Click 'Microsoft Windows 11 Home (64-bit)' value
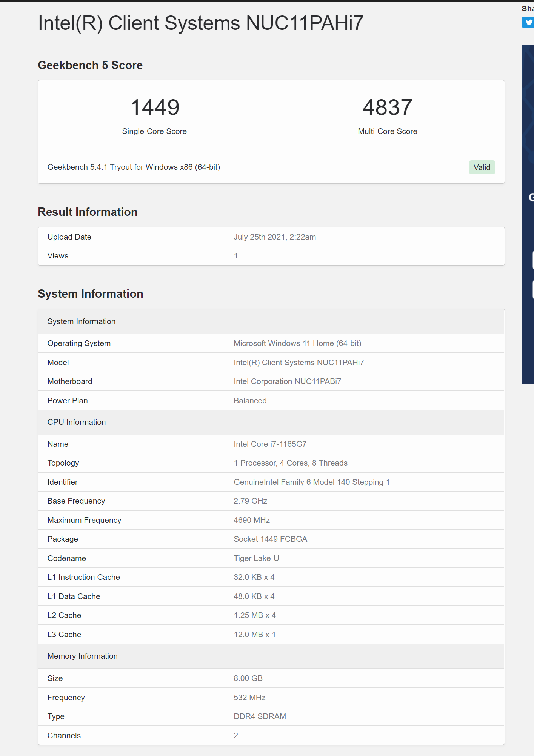Screen dimensions: 534x756 tap(297, 343)
